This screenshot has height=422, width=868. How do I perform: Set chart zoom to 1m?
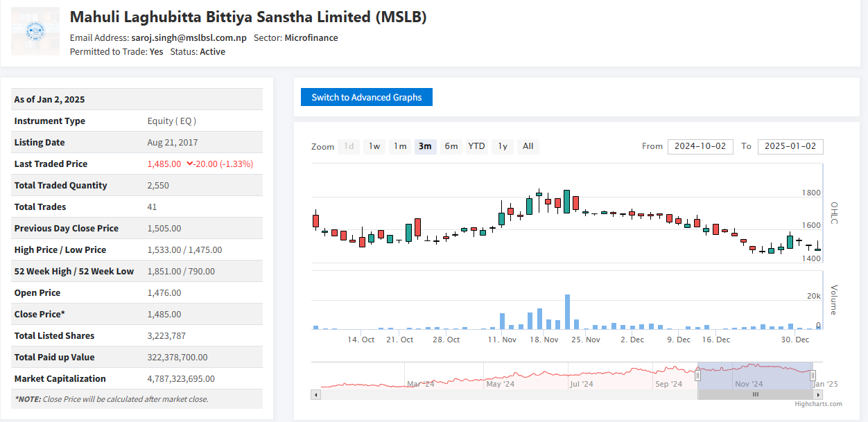click(400, 146)
